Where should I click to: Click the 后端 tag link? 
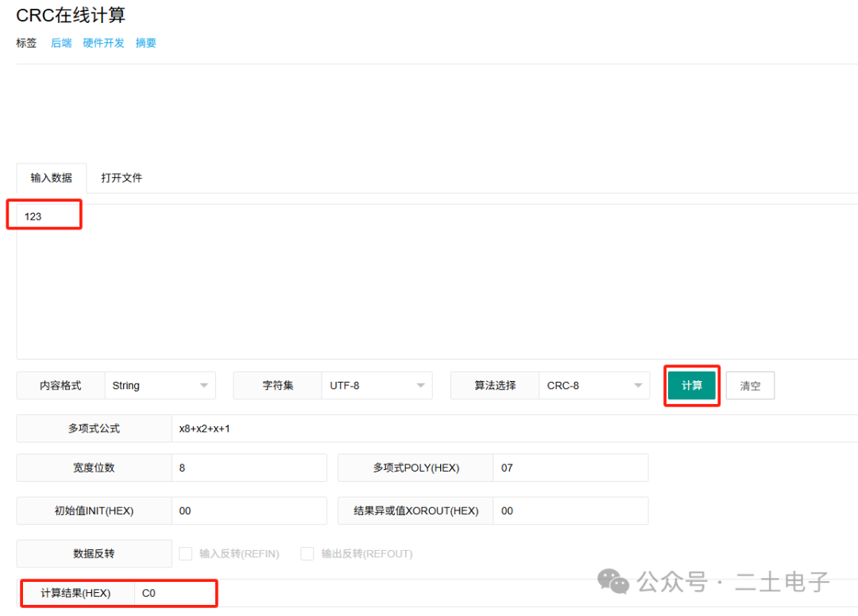(61, 43)
